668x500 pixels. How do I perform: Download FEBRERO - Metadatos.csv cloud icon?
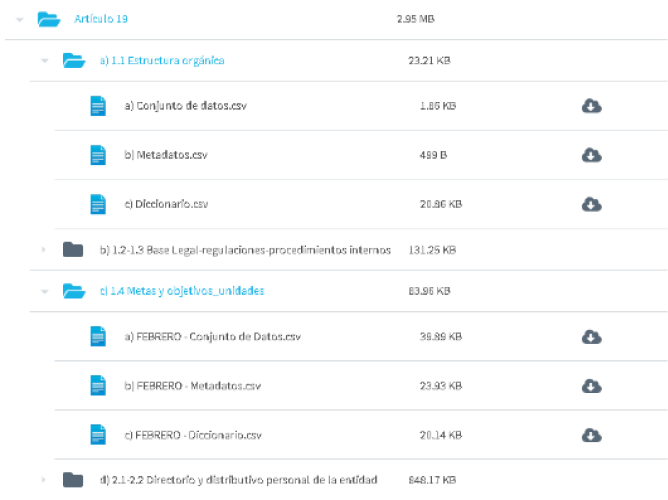[x=591, y=386]
